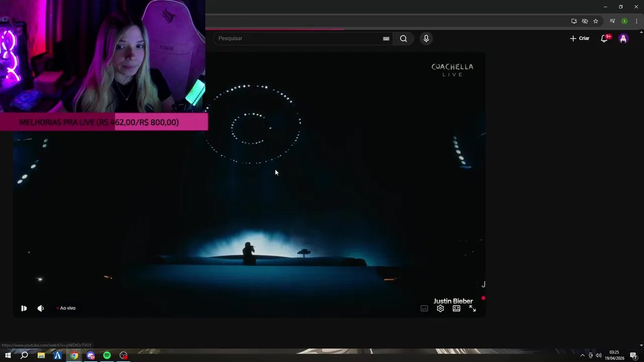Bookmark this page with the star

pos(596,21)
